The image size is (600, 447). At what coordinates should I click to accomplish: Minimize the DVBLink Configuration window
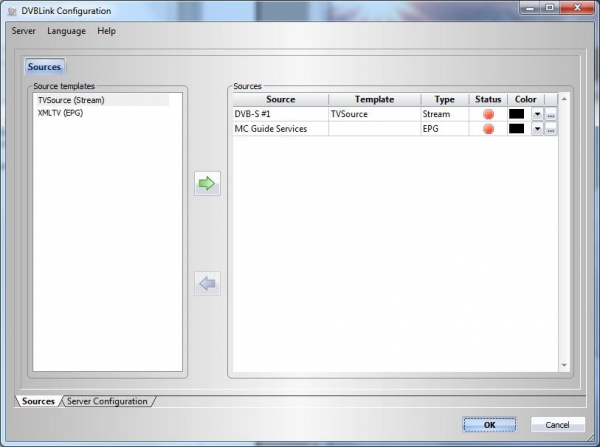click(530, 8)
